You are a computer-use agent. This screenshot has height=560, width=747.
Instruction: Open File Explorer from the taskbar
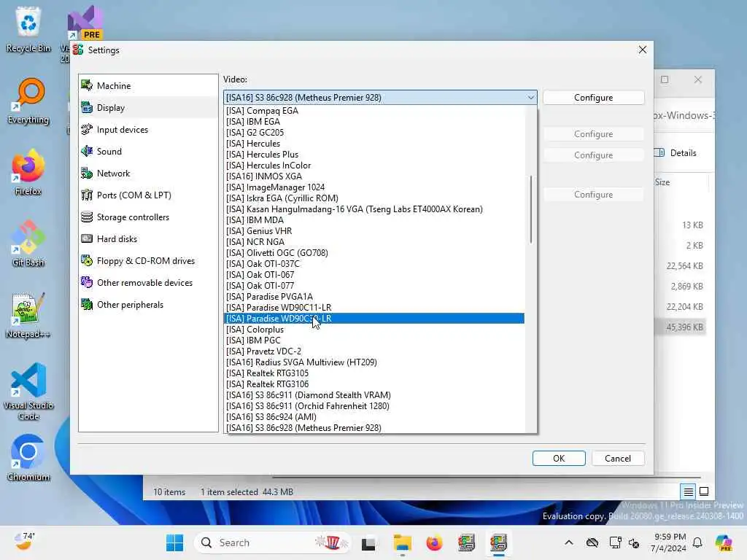(402, 542)
